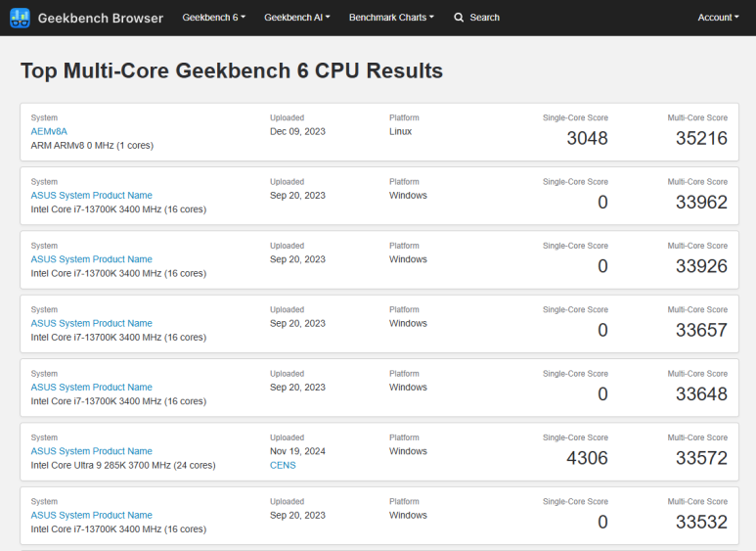
Task: Click the multi-core score 33572
Action: point(701,458)
